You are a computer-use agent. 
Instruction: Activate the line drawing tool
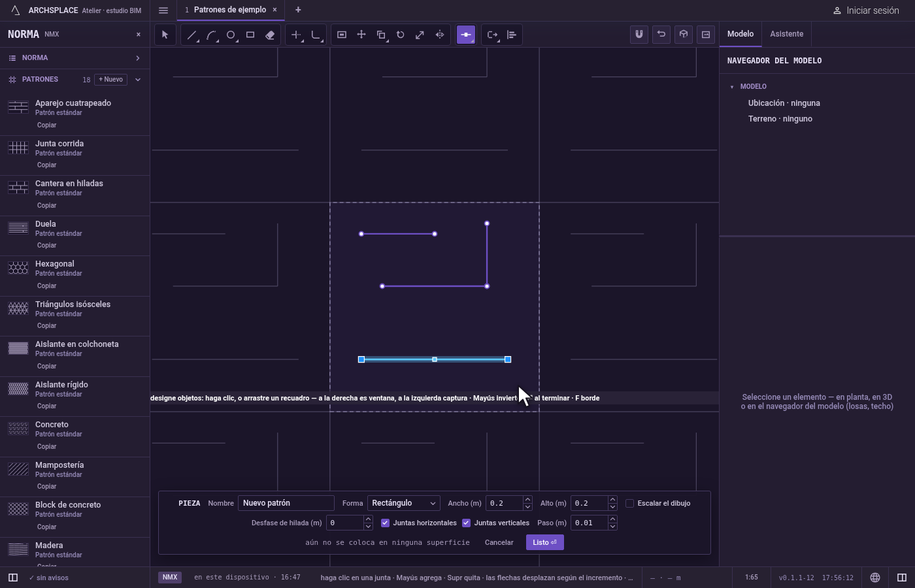(191, 35)
